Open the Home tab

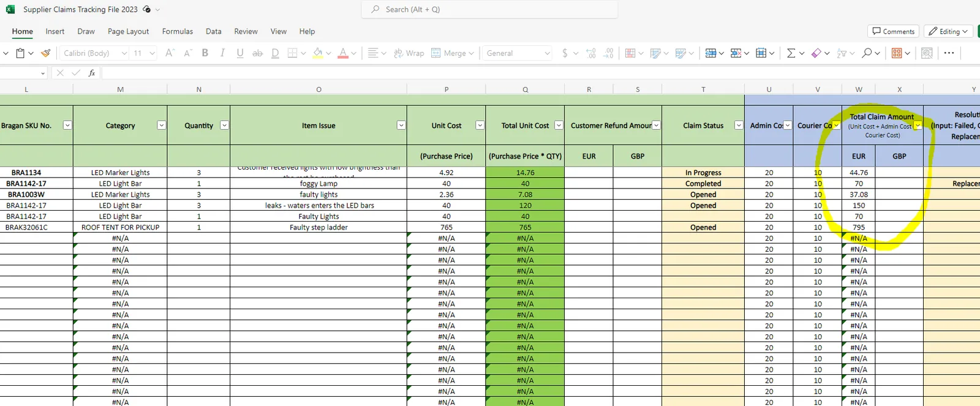coord(23,31)
